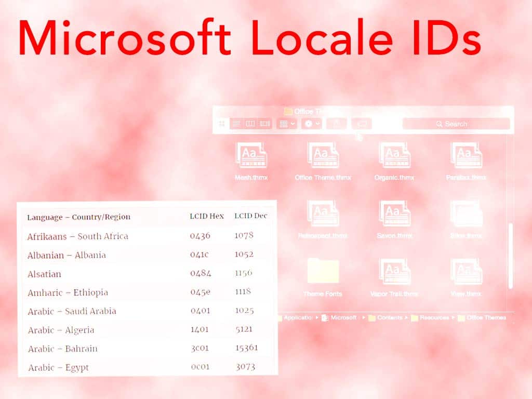The width and height of the screenshot is (532, 399).
Task: Click the magnifying glass in the Search field
Action: tap(440, 124)
